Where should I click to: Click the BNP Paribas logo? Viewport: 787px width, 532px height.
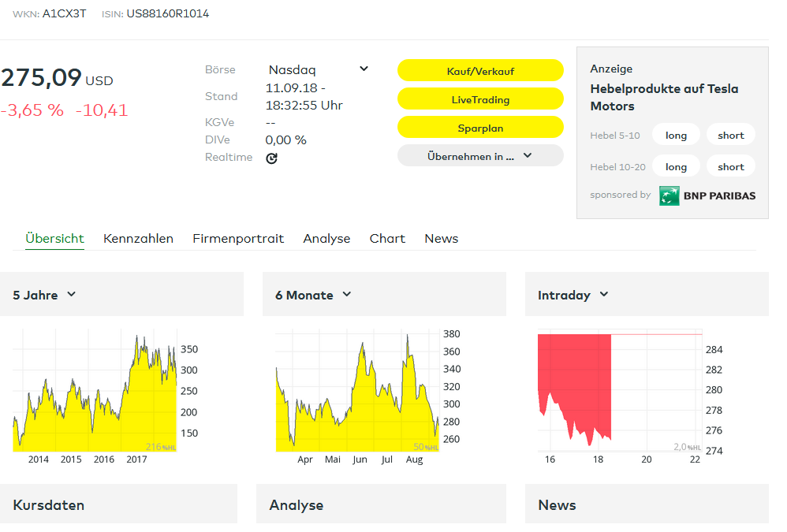pos(707,195)
